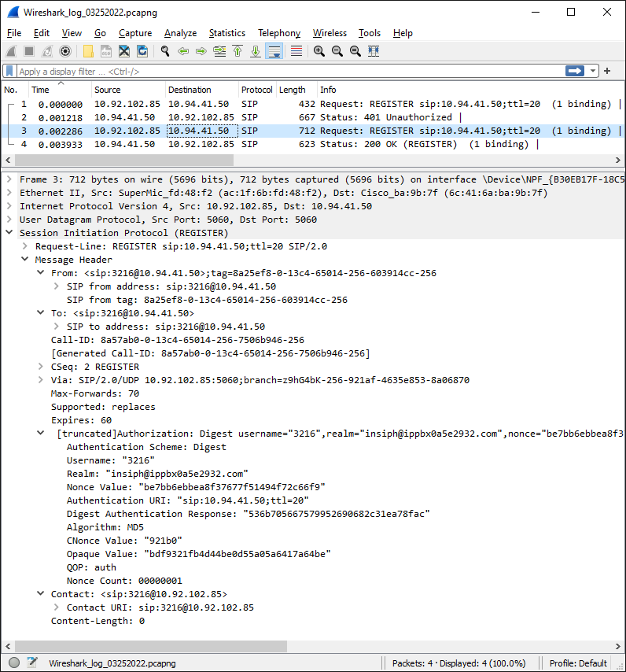The width and height of the screenshot is (626, 672).
Task: Expand the User Datagram Protocol section
Action: click(9, 220)
